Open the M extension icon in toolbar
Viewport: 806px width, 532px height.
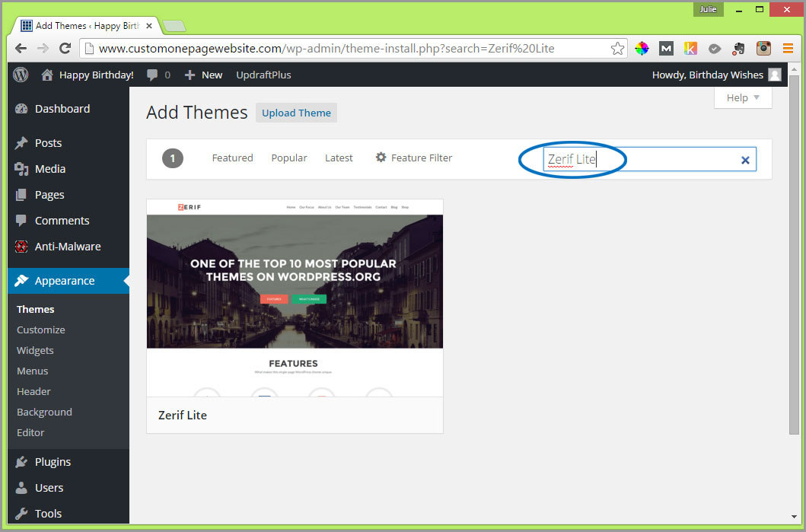coord(666,48)
